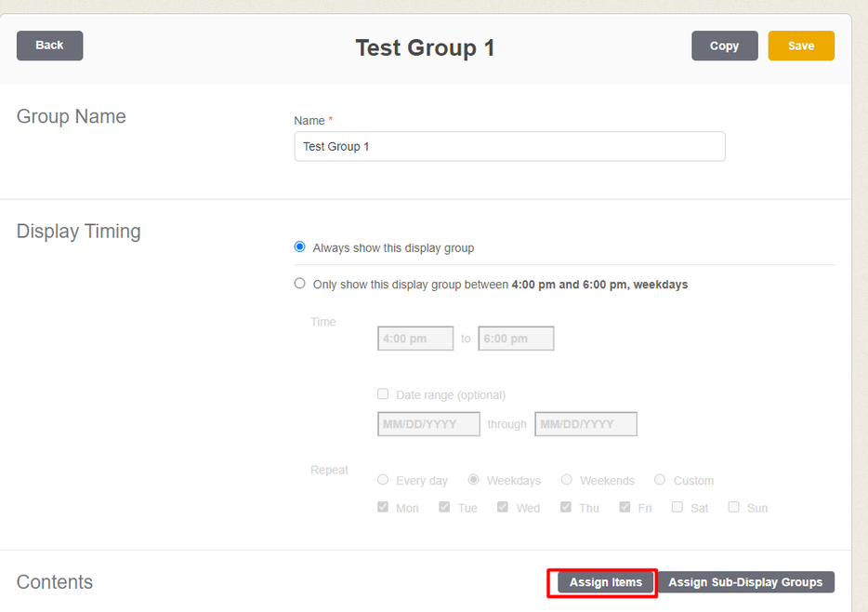868x612 pixels.
Task: Toggle the Mon checkbox
Action: [383, 507]
